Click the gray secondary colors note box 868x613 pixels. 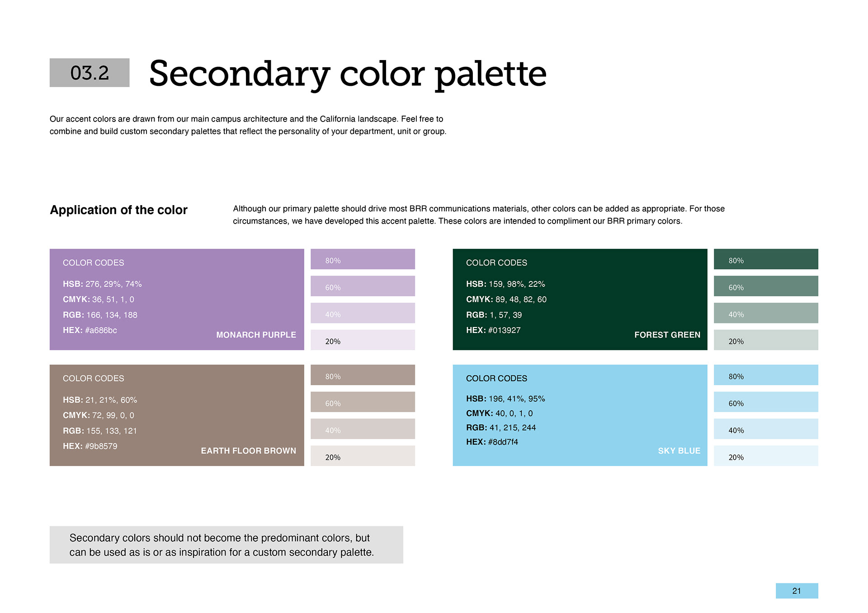226,545
